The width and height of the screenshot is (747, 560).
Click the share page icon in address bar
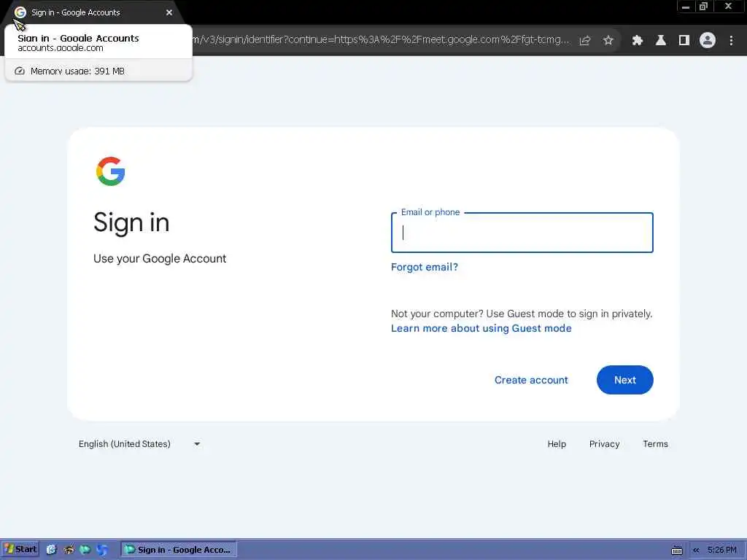point(584,41)
